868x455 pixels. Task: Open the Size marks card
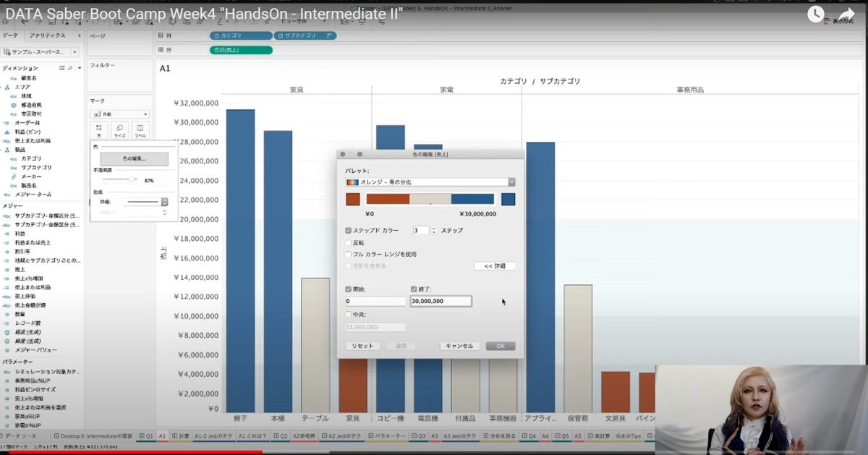tap(119, 130)
